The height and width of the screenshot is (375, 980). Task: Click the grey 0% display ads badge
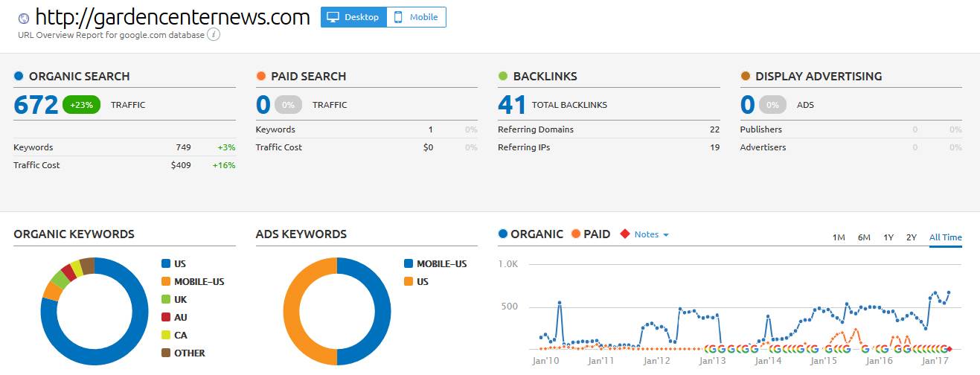click(x=772, y=105)
